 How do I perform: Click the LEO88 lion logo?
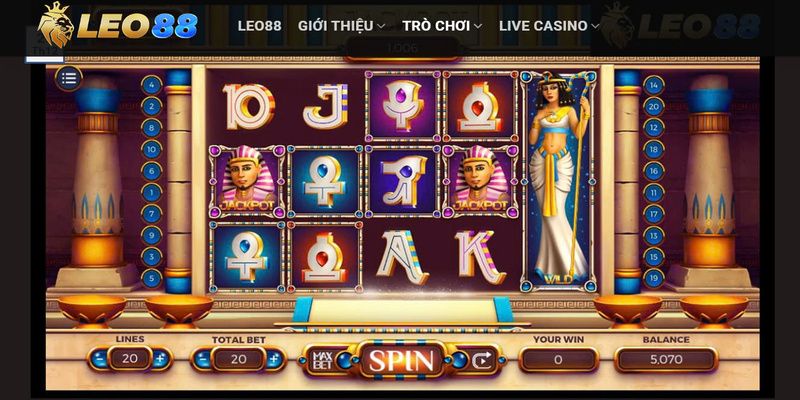click(117, 24)
